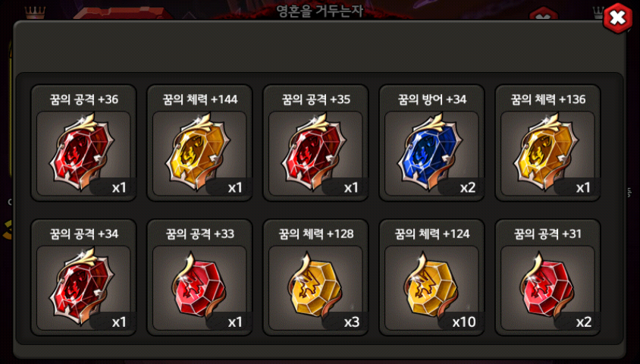Viewport: 640px width, 364px height.
Task: Click the x3 count on 체력 +128
Action: (351, 322)
